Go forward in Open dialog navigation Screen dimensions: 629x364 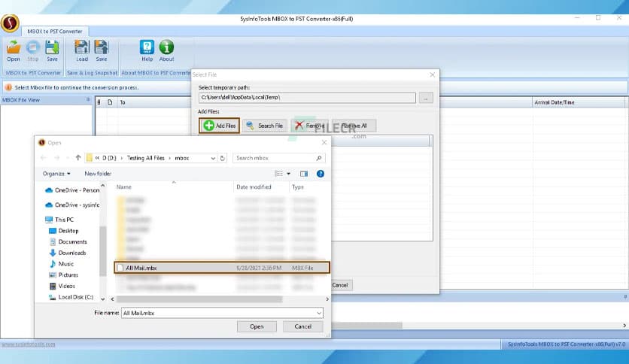pos(57,158)
